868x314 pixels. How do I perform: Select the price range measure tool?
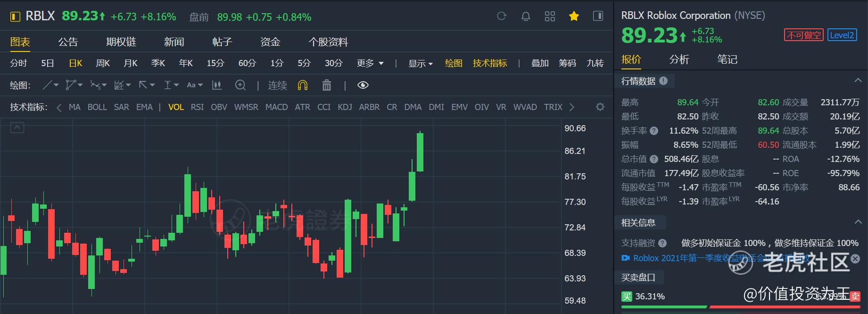coord(167,85)
